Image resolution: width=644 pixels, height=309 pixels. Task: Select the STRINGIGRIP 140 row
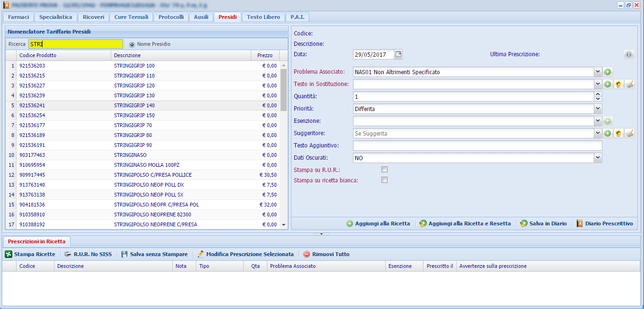[142, 105]
